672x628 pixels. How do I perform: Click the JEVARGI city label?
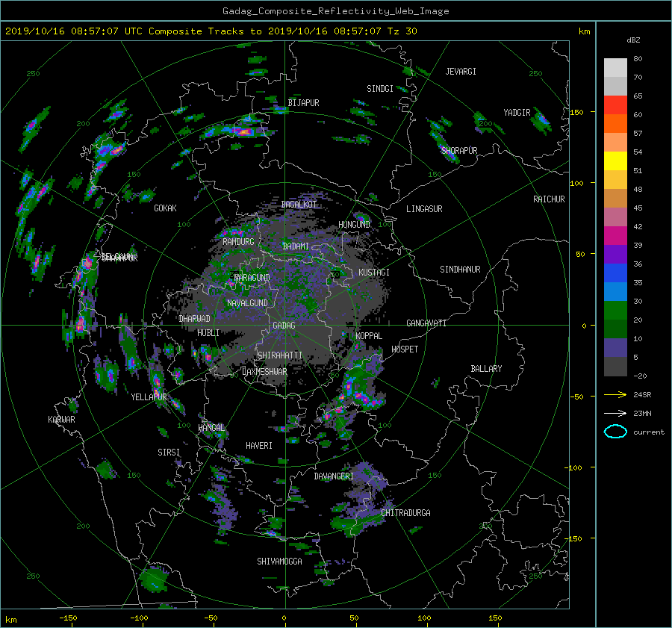click(461, 72)
